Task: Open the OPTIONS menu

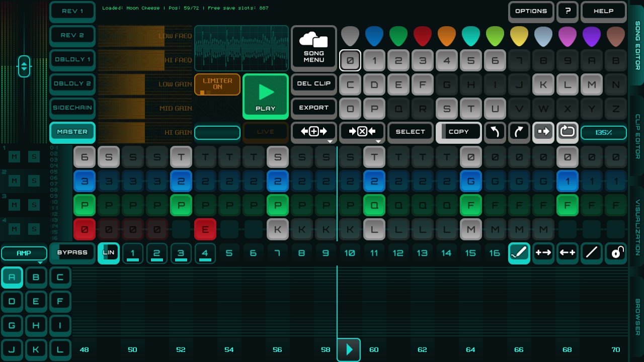Action: (531, 11)
